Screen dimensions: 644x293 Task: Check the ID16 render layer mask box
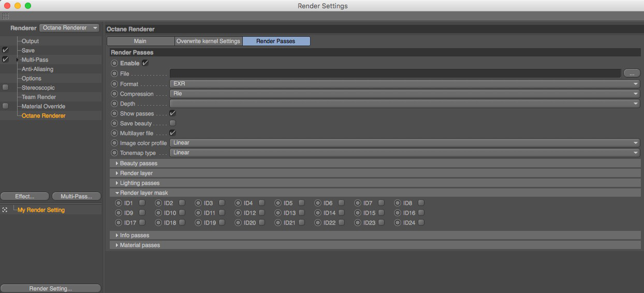[x=421, y=213]
